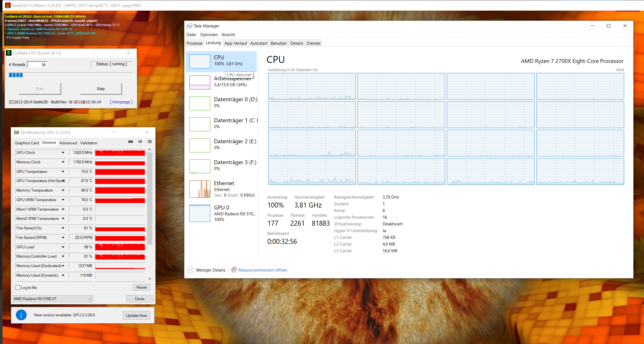Image resolution: width=644 pixels, height=344 pixels.
Task: Open the AMD Radeon RX 5700 XT selector
Action: click(53, 299)
